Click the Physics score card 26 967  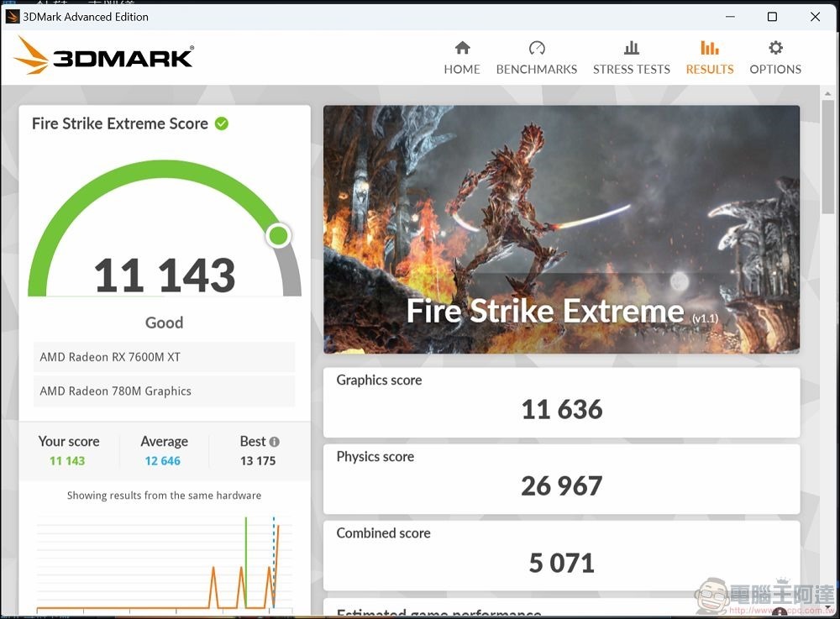561,479
